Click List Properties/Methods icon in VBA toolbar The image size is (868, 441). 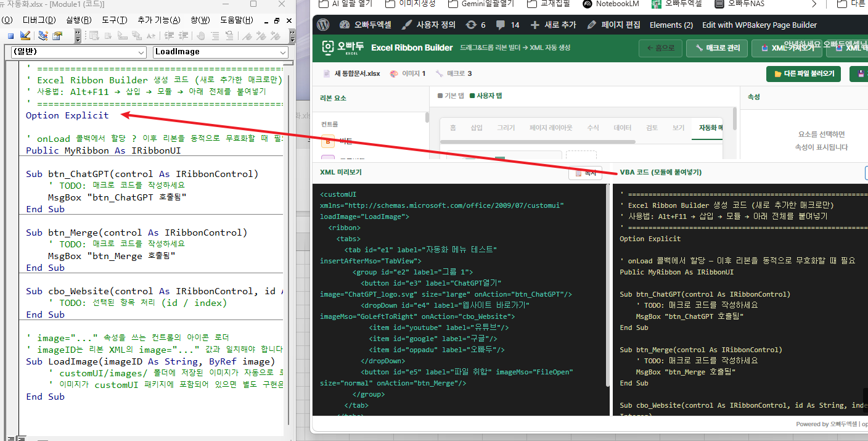coord(94,36)
